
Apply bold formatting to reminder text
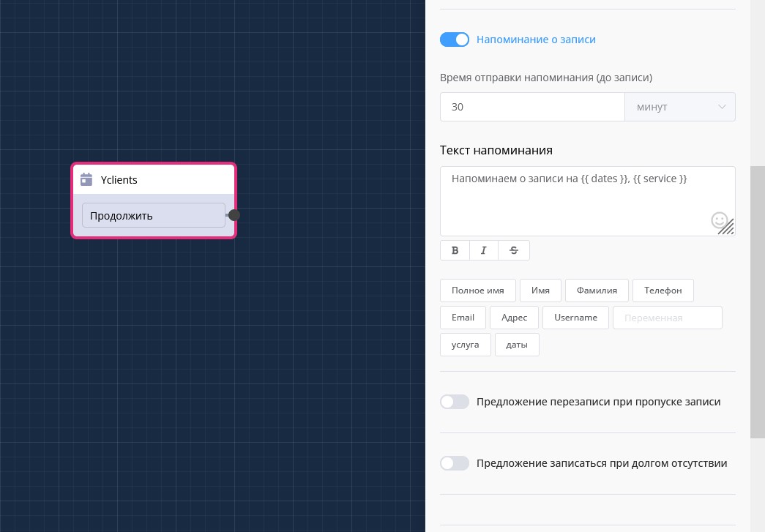click(455, 250)
